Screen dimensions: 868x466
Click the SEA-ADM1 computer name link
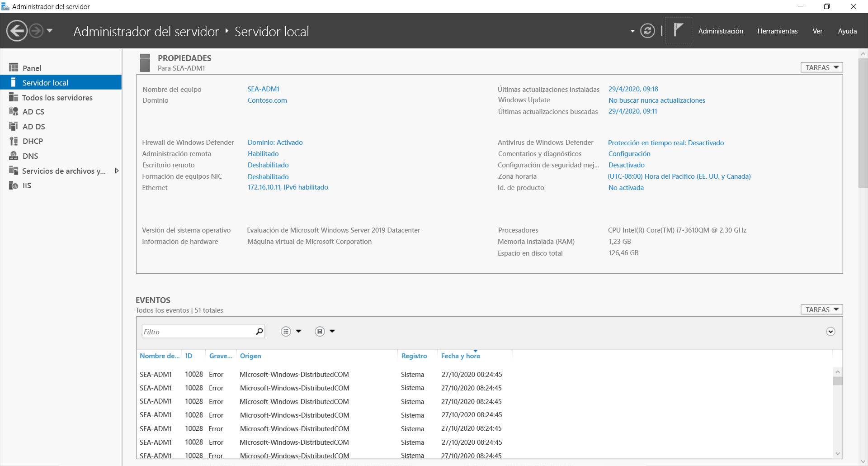(x=263, y=89)
